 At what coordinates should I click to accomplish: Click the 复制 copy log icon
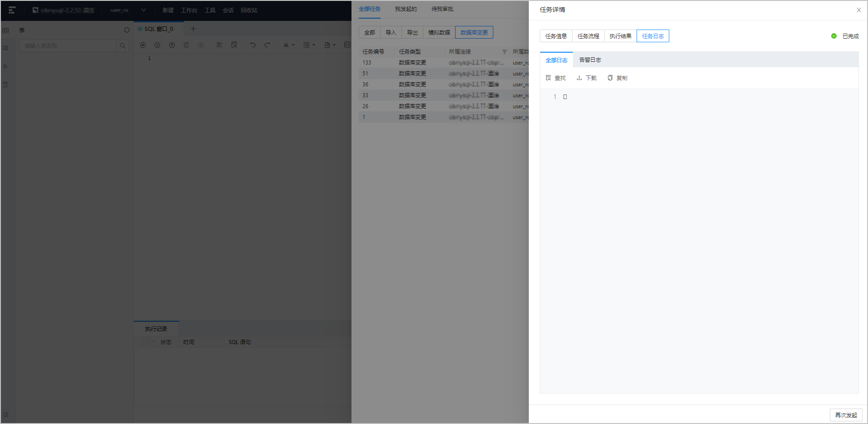click(x=610, y=78)
